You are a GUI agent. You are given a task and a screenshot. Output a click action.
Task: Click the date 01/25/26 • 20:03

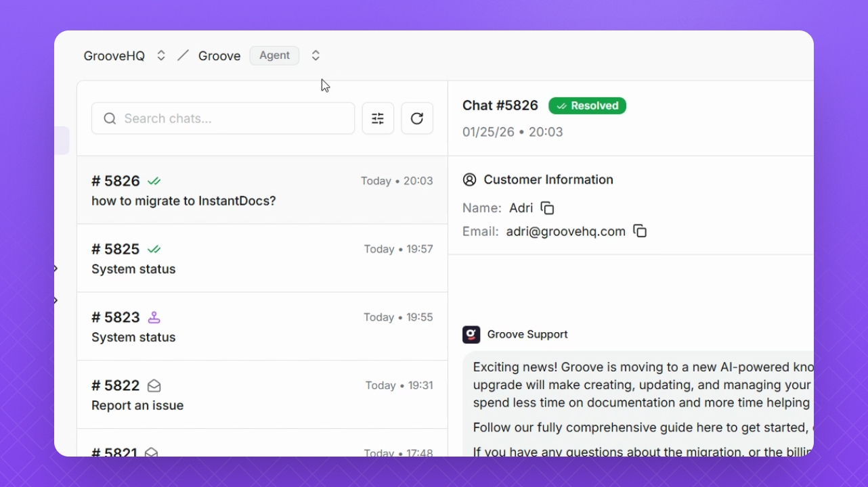[513, 132]
